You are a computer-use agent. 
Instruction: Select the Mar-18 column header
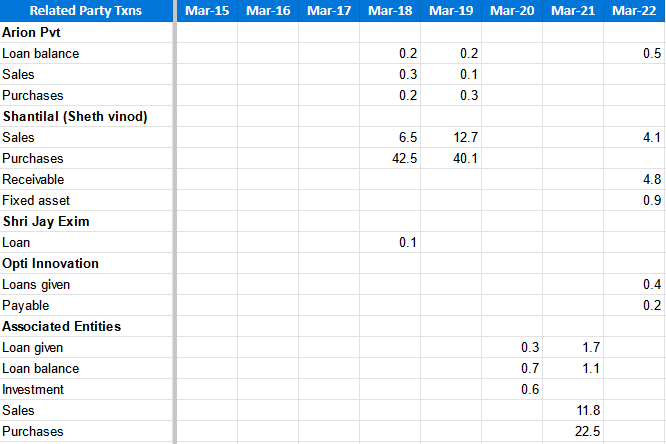coord(390,11)
